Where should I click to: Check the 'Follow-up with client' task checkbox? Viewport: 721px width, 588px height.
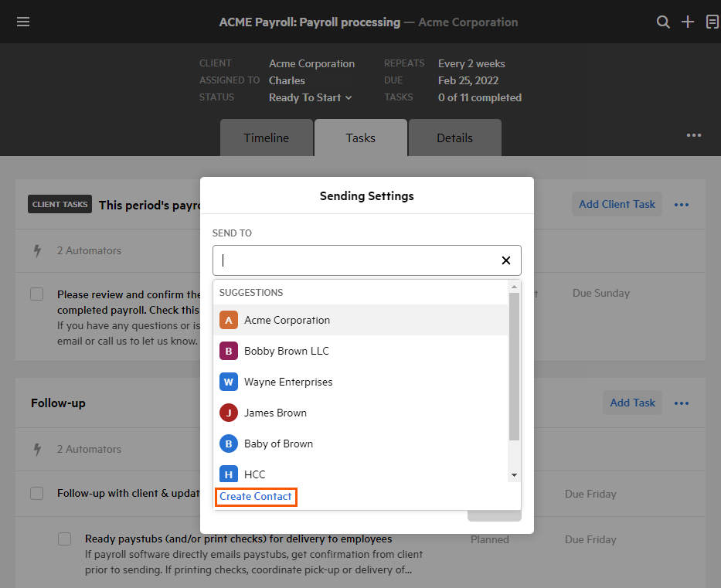tap(36, 493)
